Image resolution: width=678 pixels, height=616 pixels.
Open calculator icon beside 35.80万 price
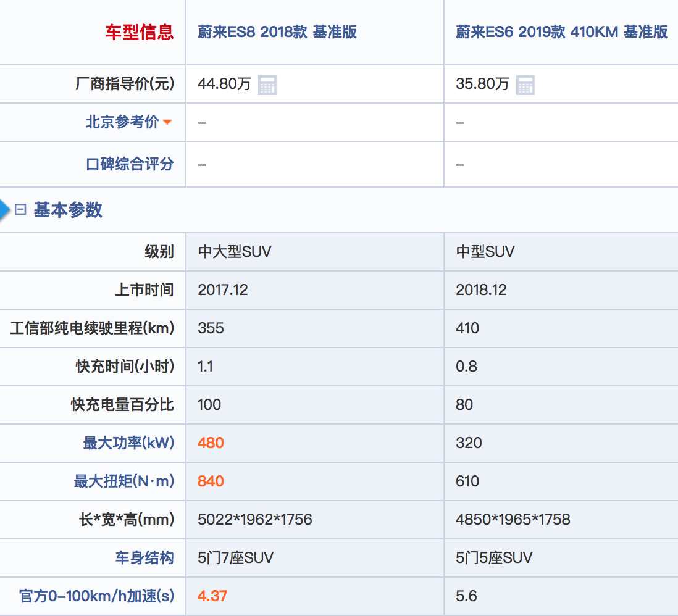point(525,85)
